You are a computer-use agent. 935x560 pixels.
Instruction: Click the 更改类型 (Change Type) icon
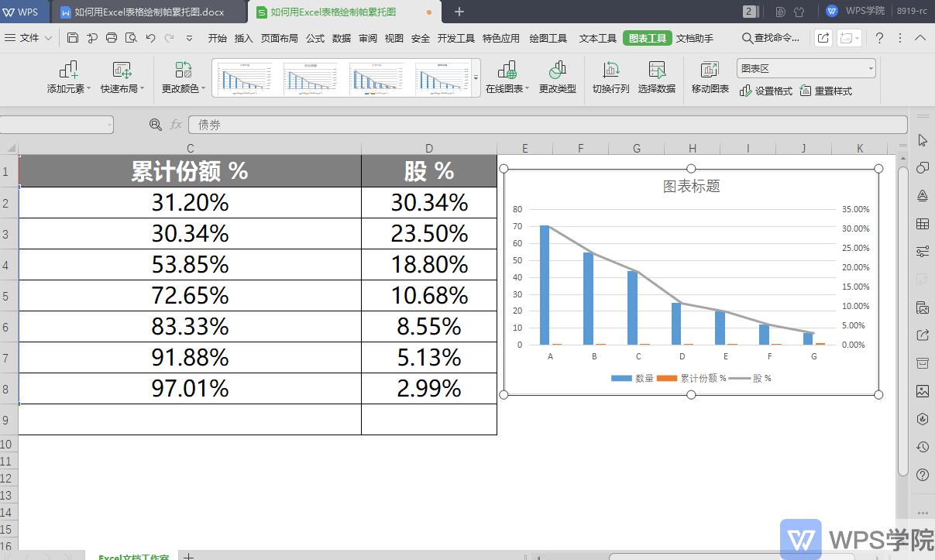(x=557, y=77)
